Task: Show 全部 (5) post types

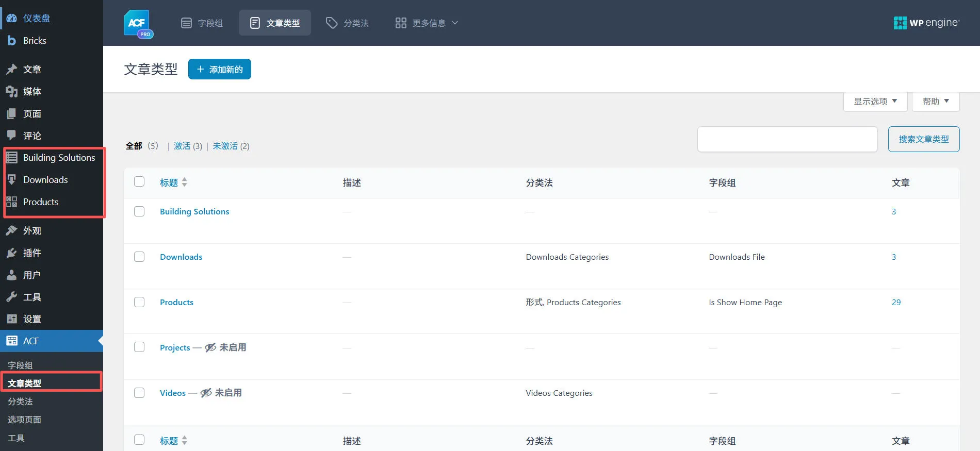Action: 142,146
